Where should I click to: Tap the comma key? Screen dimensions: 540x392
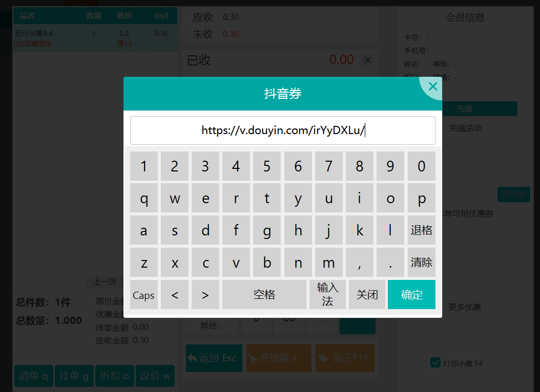pyautogui.click(x=360, y=263)
